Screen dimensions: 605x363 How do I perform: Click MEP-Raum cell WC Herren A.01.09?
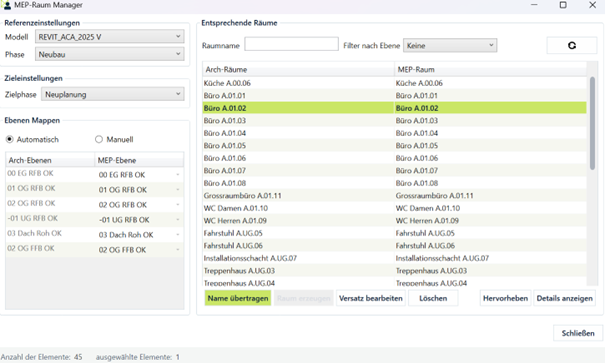click(490, 221)
